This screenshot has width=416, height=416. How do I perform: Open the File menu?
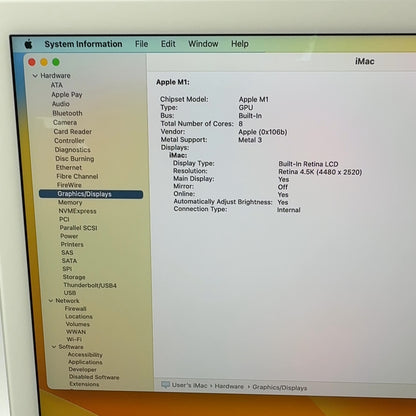141,44
